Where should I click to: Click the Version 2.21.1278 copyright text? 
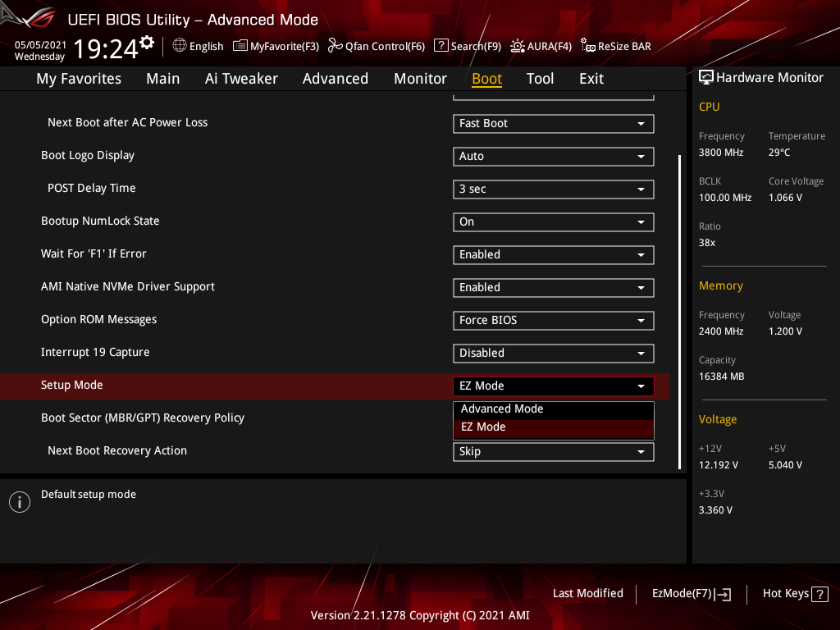click(420, 615)
